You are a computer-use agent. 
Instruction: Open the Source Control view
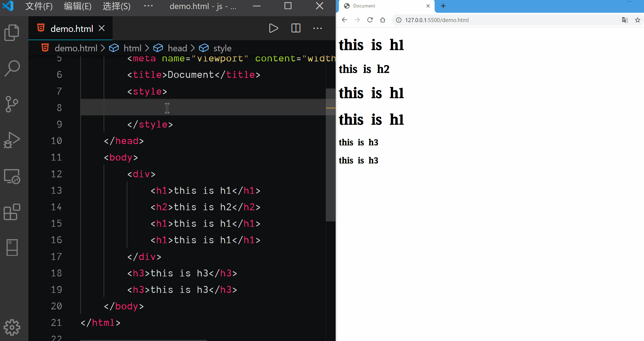(12, 104)
